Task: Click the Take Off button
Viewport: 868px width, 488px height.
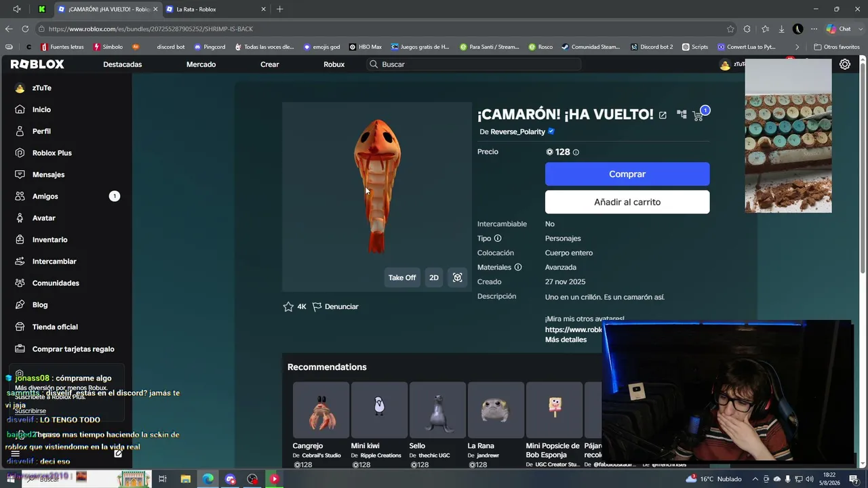Action: [x=402, y=277]
